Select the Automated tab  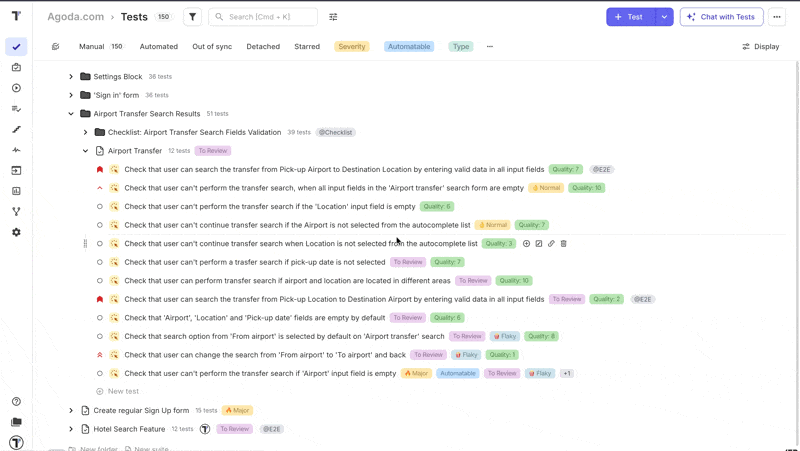point(159,46)
